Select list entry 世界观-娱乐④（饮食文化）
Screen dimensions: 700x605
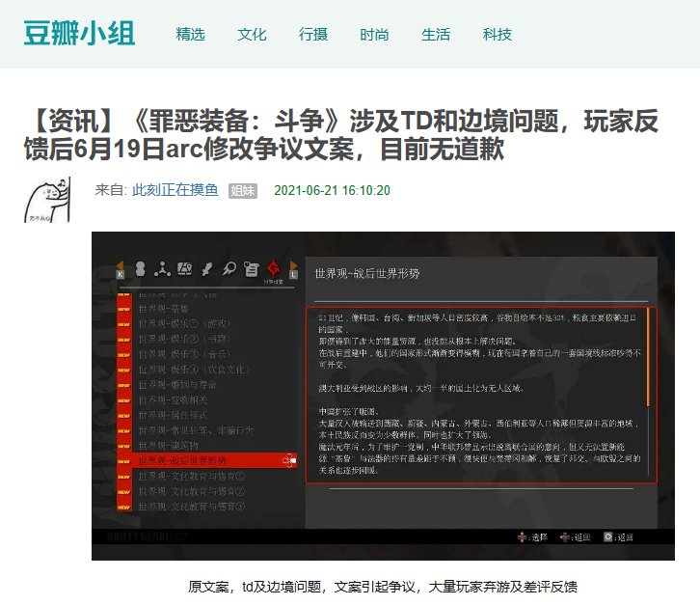[193, 370]
